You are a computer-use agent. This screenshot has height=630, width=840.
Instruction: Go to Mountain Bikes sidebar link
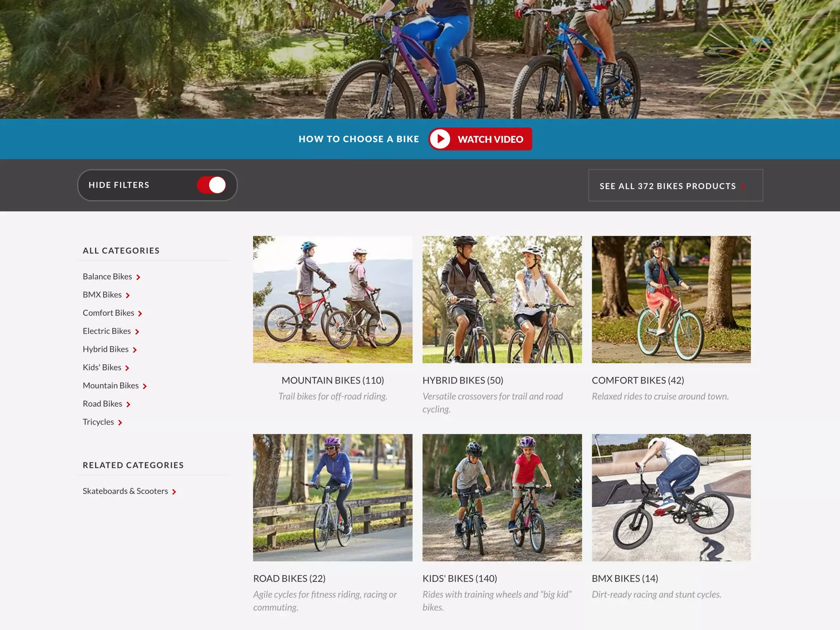pyautogui.click(x=111, y=386)
